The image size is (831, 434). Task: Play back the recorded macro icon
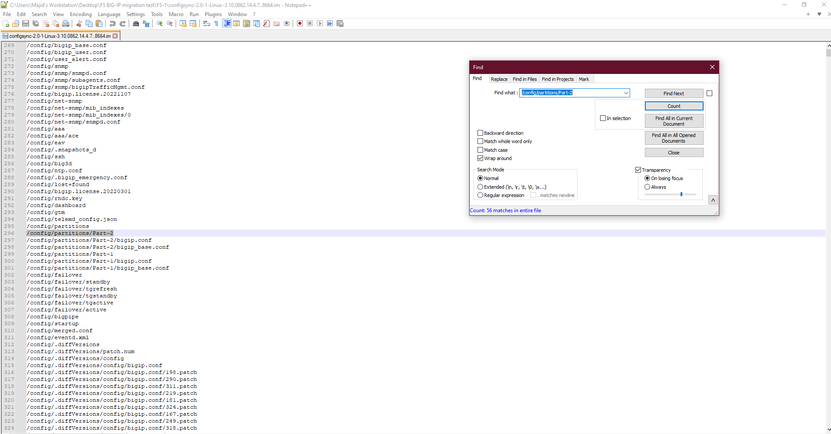click(320, 24)
